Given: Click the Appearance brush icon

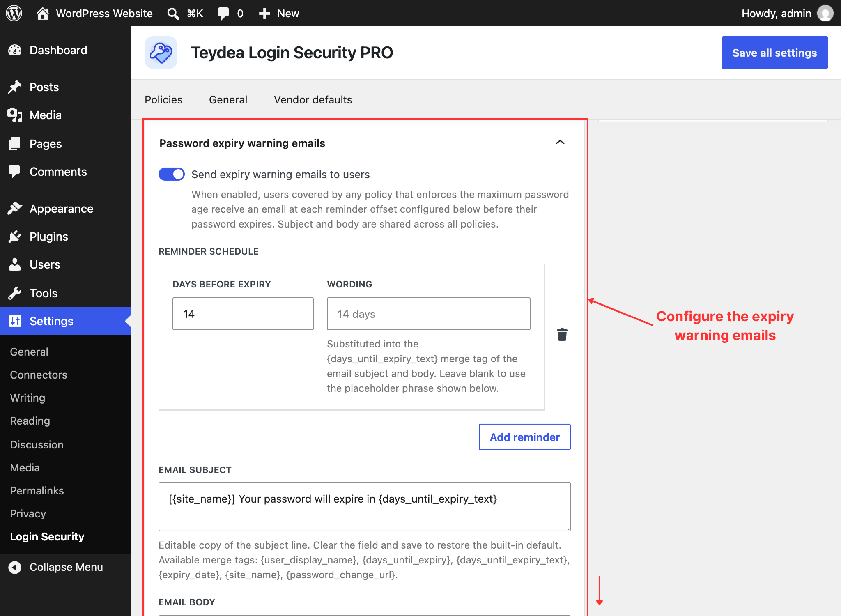Looking at the screenshot, I should click(x=15, y=209).
